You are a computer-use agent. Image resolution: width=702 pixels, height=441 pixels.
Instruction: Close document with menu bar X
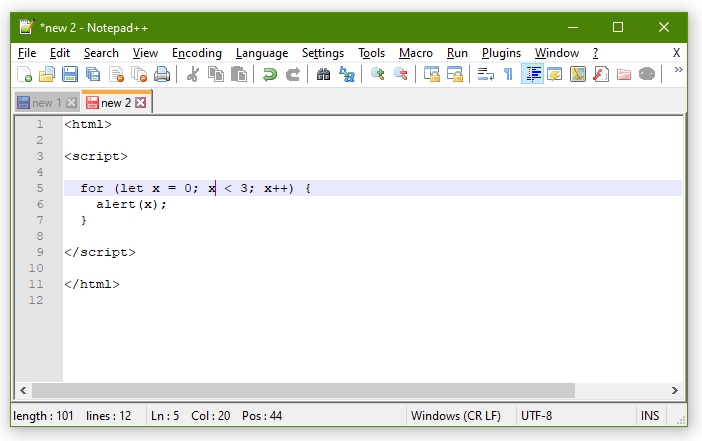676,53
